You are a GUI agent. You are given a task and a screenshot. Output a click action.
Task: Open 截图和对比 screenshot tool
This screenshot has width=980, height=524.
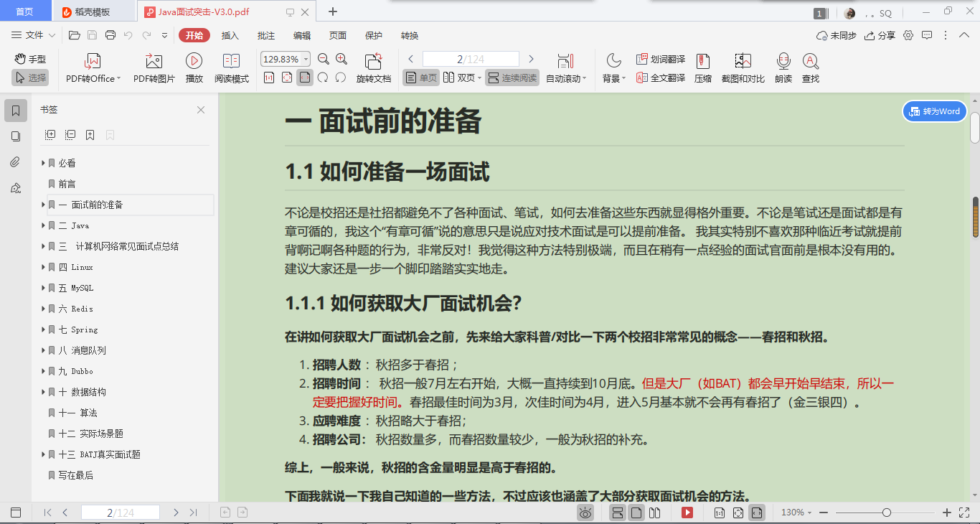[743, 68]
